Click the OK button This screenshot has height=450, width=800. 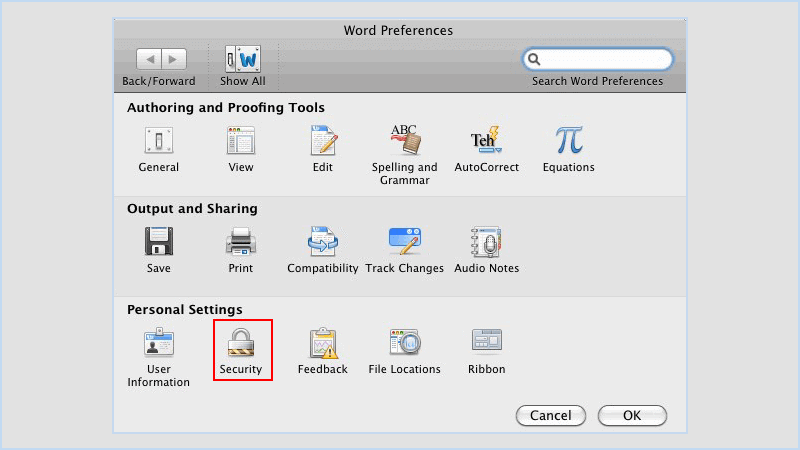tap(632, 415)
